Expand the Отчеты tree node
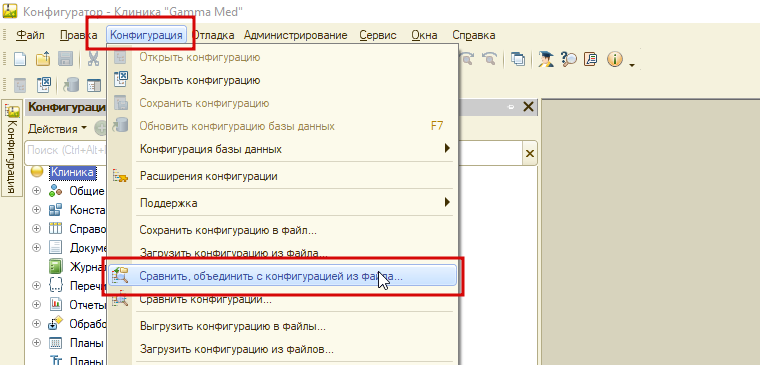The height and width of the screenshot is (365, 760). [x=36, y=304]
